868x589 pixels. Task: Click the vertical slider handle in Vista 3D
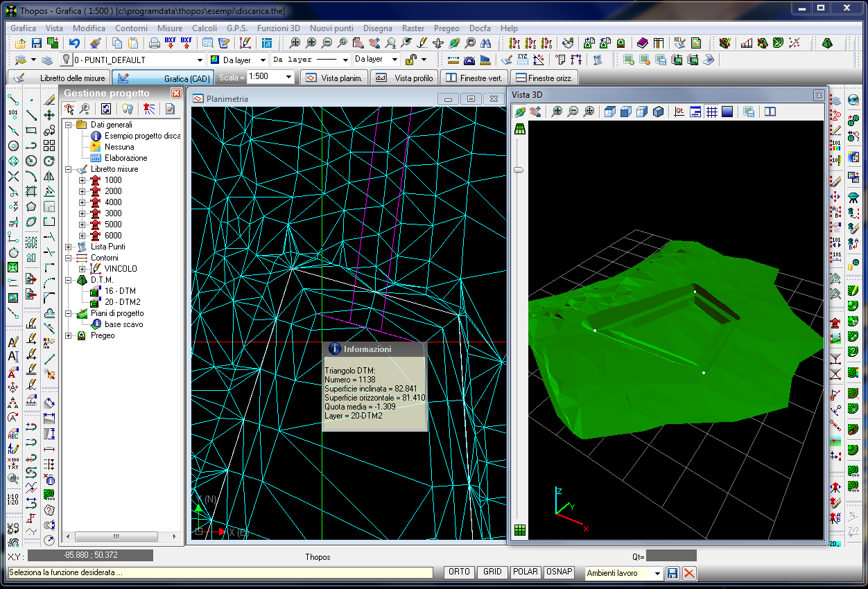pos(518,169)
